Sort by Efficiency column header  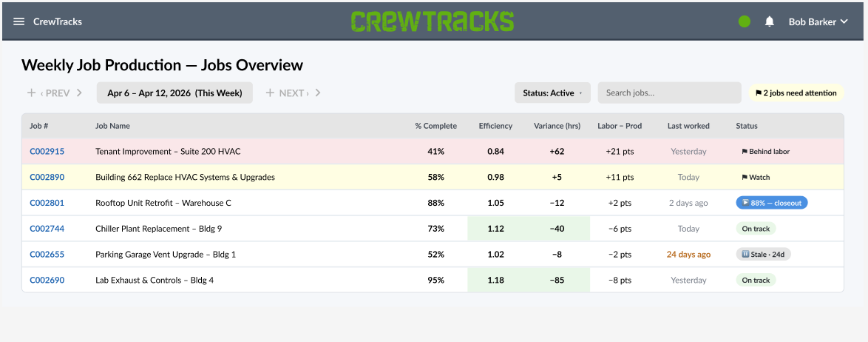[495, 126]
